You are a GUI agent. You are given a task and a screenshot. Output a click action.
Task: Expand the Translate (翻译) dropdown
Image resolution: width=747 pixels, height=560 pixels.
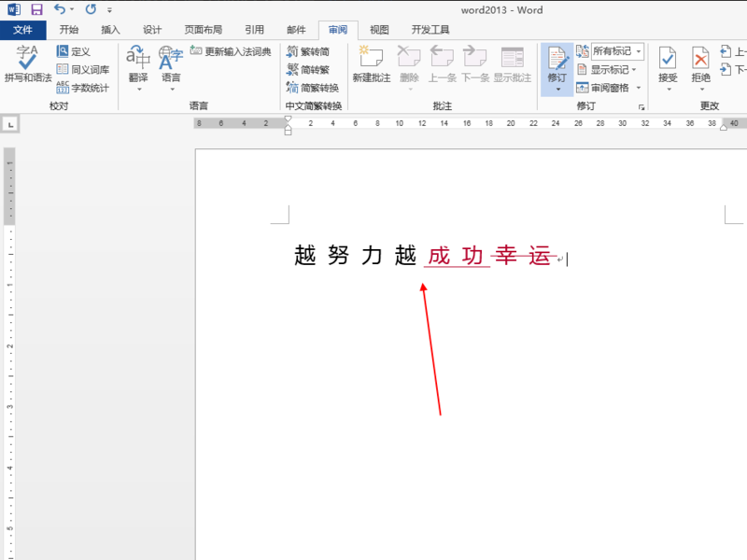click(x=138, y=90)
